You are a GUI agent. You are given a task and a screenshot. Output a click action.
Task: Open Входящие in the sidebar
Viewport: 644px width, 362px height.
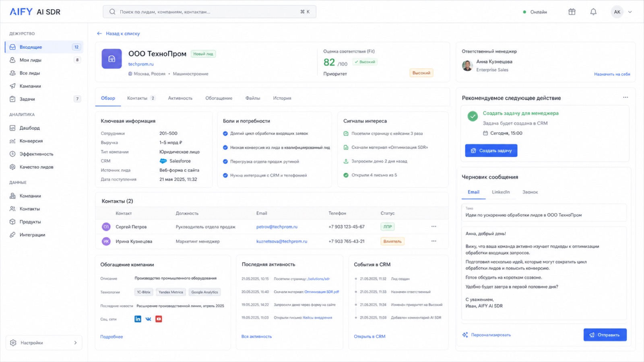click(x=44, y=47)
